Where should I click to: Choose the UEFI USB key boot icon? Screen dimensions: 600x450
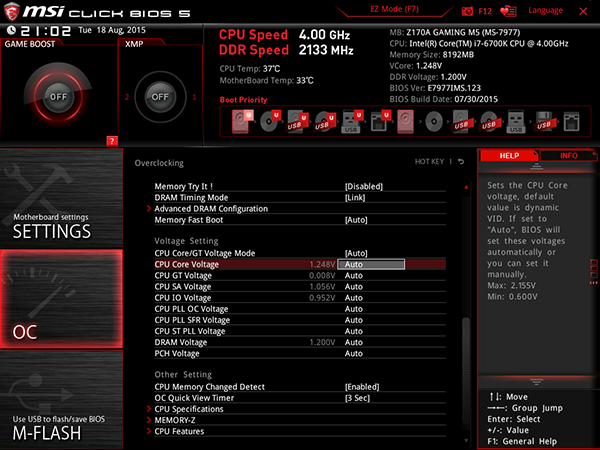[x=352, y=122]
